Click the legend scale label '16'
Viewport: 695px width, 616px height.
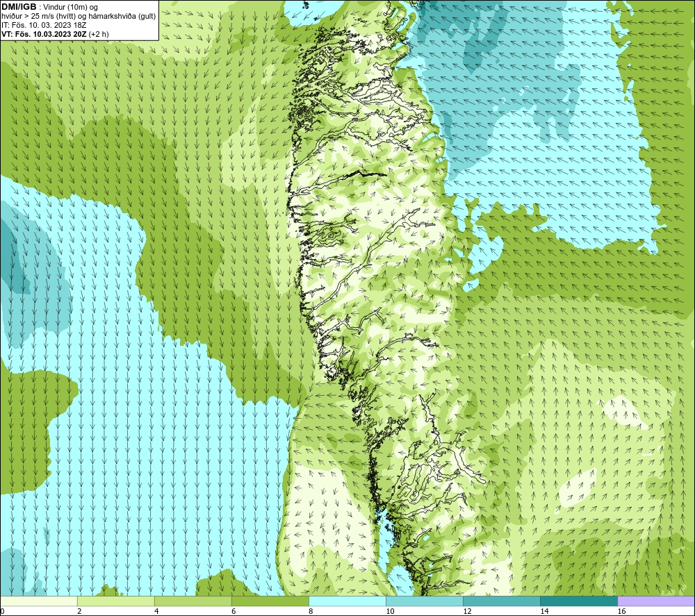pyautogui.click(x=621, y=611)
